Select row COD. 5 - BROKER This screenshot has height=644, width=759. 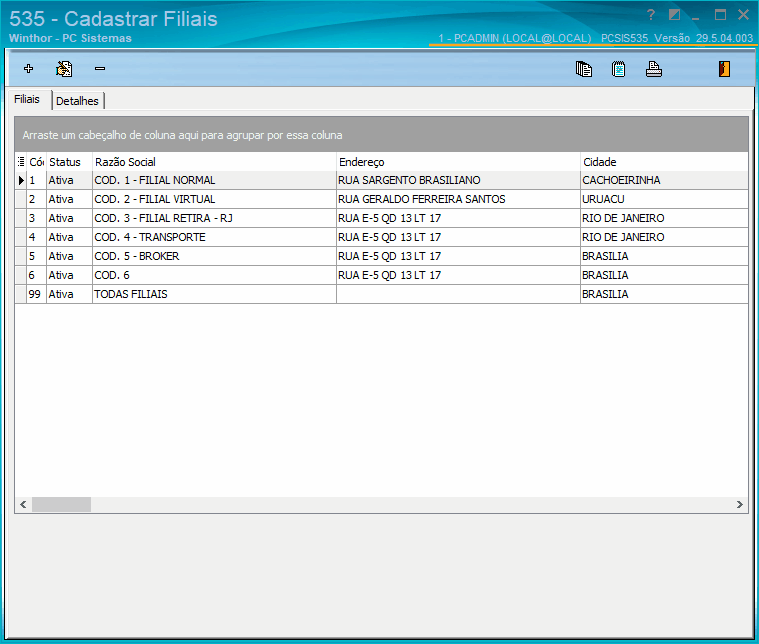381,256
